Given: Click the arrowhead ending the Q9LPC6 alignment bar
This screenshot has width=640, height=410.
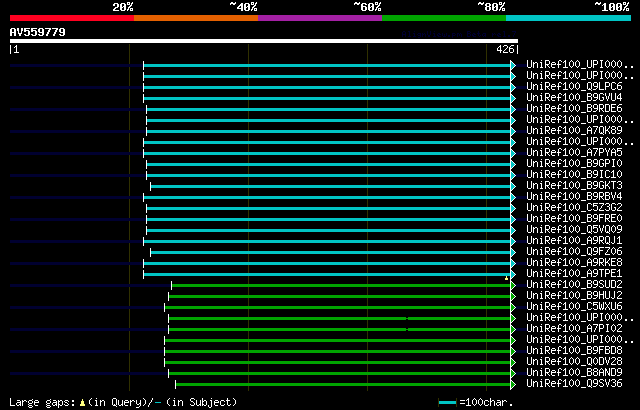Looking at the screenshot, I should (x=513, y=87).
